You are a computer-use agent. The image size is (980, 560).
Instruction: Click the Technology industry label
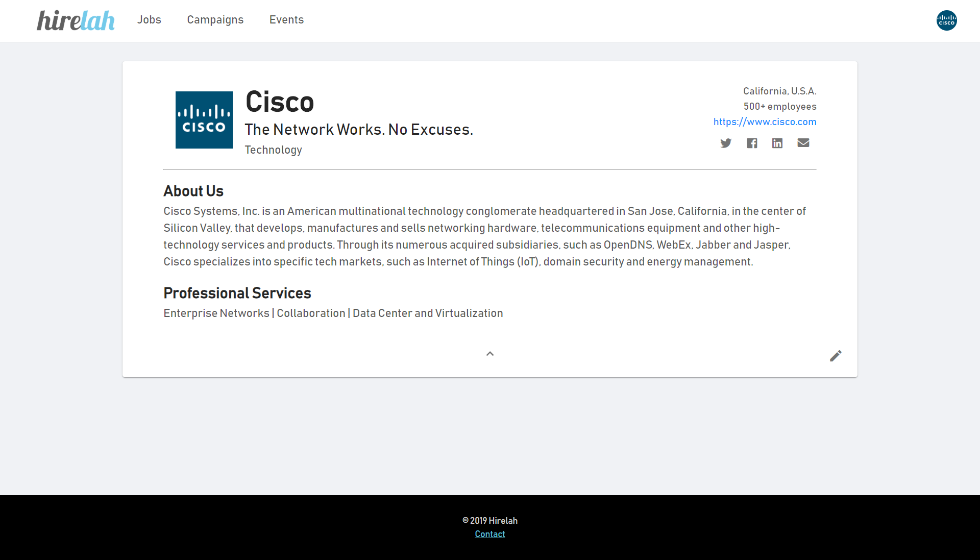point(274,150)
